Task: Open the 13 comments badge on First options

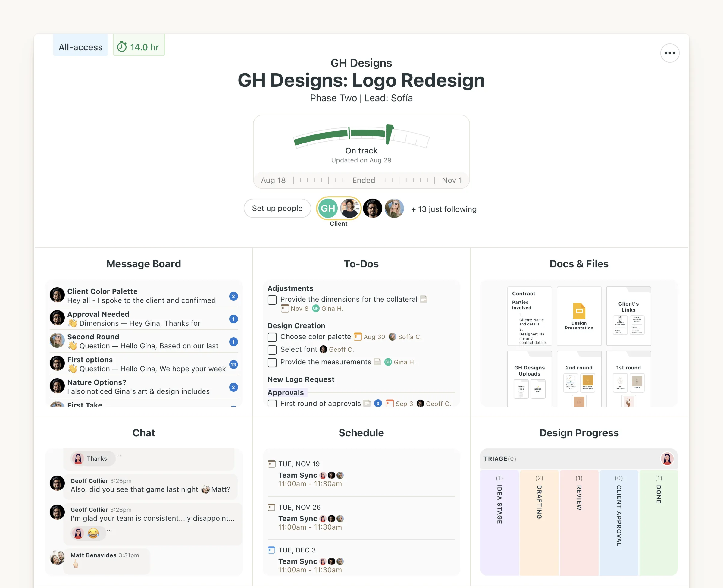Action: coord(233,364)
